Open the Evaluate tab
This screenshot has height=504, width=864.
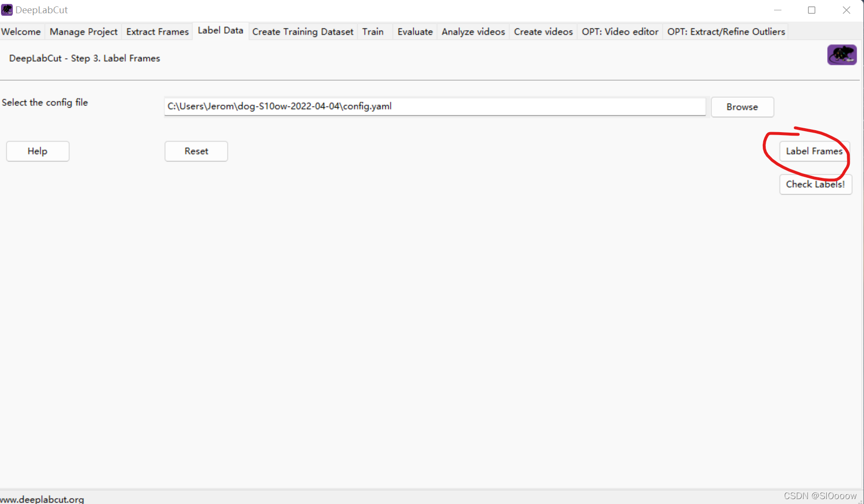415,32
